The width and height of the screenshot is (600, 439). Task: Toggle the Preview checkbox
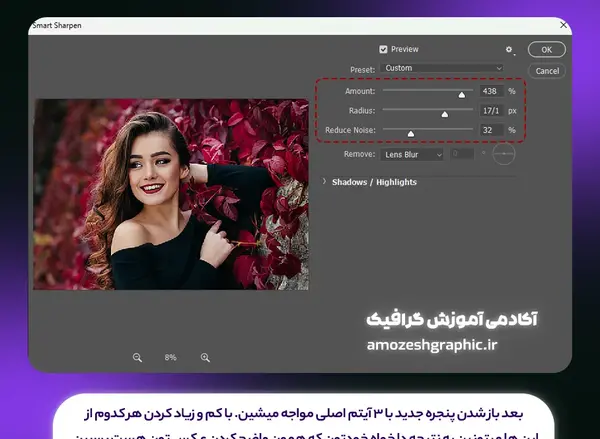point(383,49)
